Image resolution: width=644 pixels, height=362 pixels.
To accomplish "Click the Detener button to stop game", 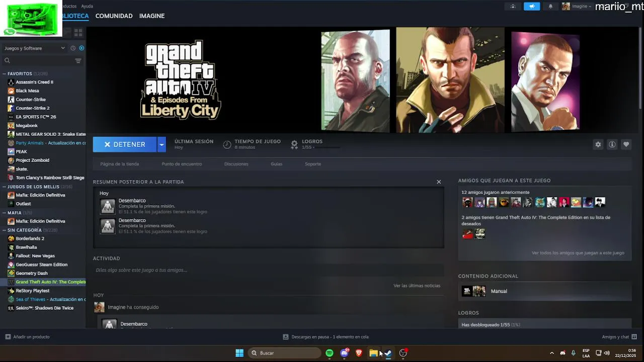I will (x=125, y=144).
